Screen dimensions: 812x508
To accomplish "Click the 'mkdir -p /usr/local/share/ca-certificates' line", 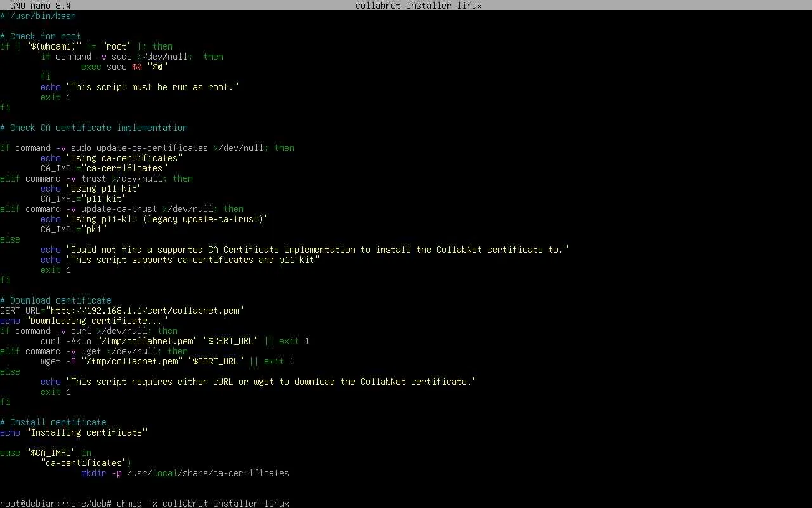I will (185, 473).
